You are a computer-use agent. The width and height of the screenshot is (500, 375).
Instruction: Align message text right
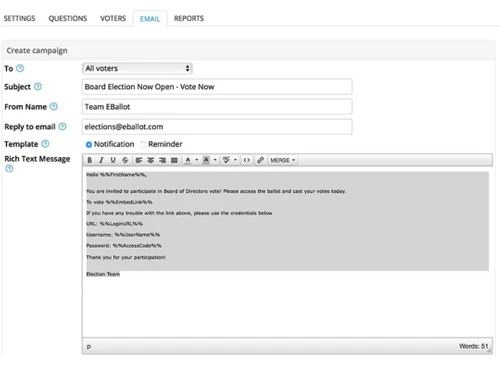pyautogui.click(x=162, y=160)
